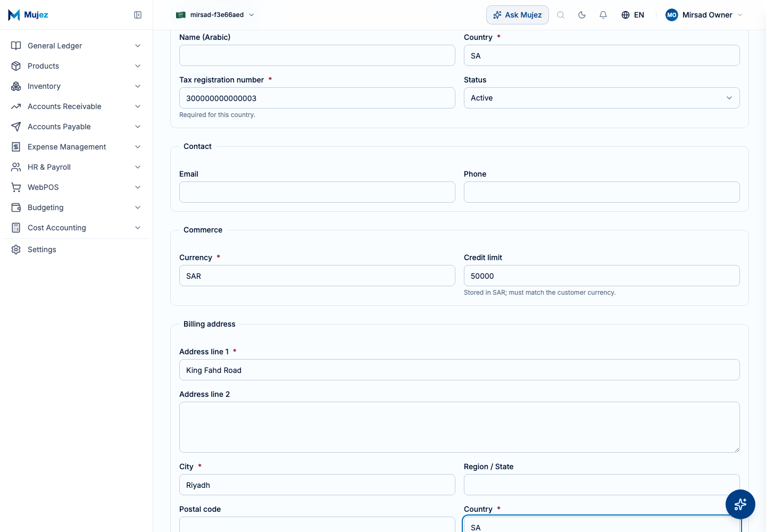Go to Settings page
The height and width of the screenshot is (532, 766).
pyautogui.click(x=76, y=250)
